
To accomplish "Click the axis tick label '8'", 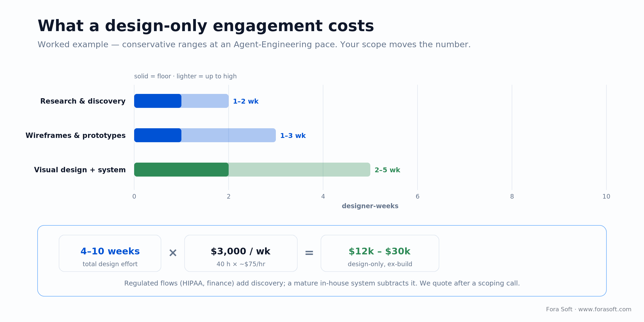I will click(x=512, y=197).
